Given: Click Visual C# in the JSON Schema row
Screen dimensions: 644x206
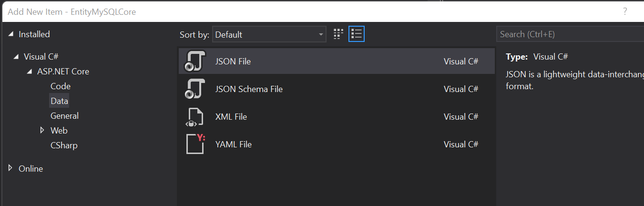Looking at the screenshot, I should (461, 89).
